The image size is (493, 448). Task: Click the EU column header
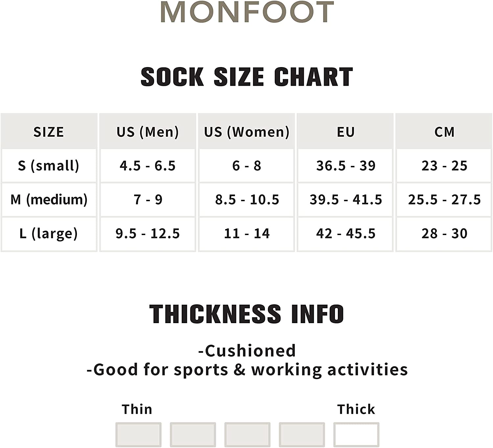pos(345,132)
